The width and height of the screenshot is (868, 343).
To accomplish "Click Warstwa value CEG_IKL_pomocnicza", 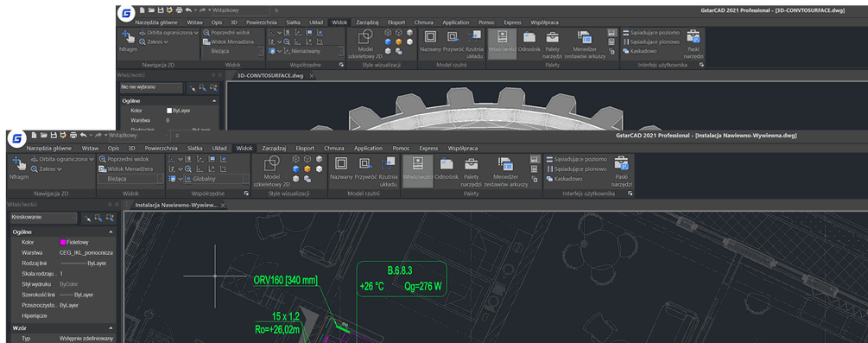I will click(x=86, y=252).
